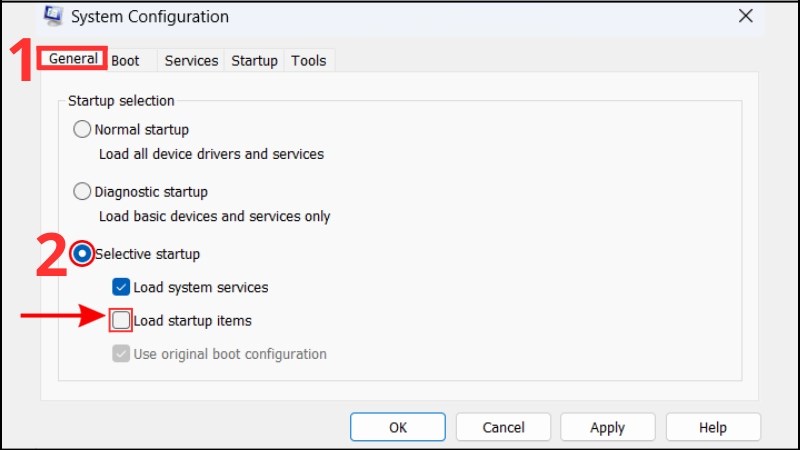This screenshot has width=800, height=450.
Task: Open the Tools tab
Action: tap(308, 61)
